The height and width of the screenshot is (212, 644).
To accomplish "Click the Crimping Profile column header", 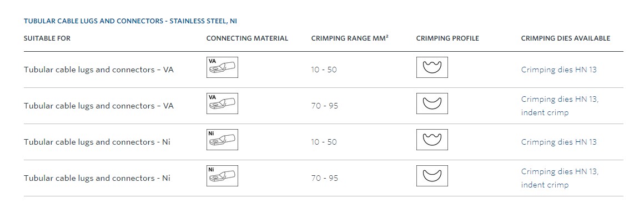I will pos(447,38).
